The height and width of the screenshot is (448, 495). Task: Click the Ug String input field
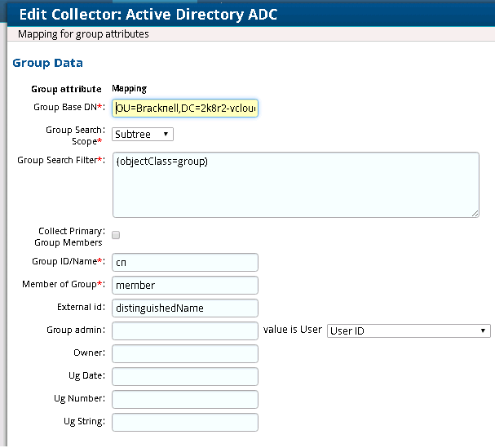(x=185, y=422)
